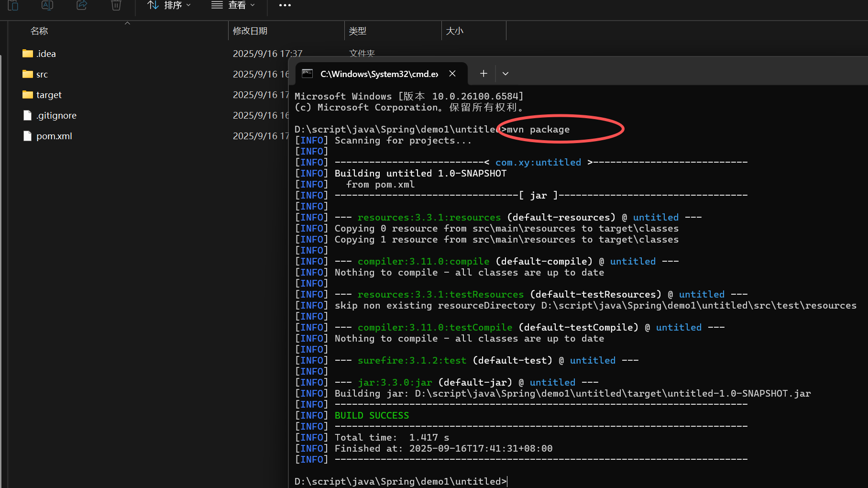
Task: Click the Delete trash can icon
Action: coord(116,5)
